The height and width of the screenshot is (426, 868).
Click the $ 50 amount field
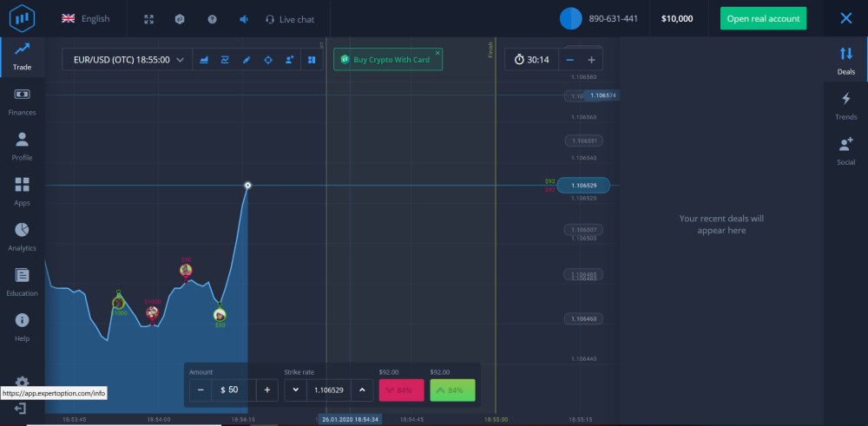233,390
